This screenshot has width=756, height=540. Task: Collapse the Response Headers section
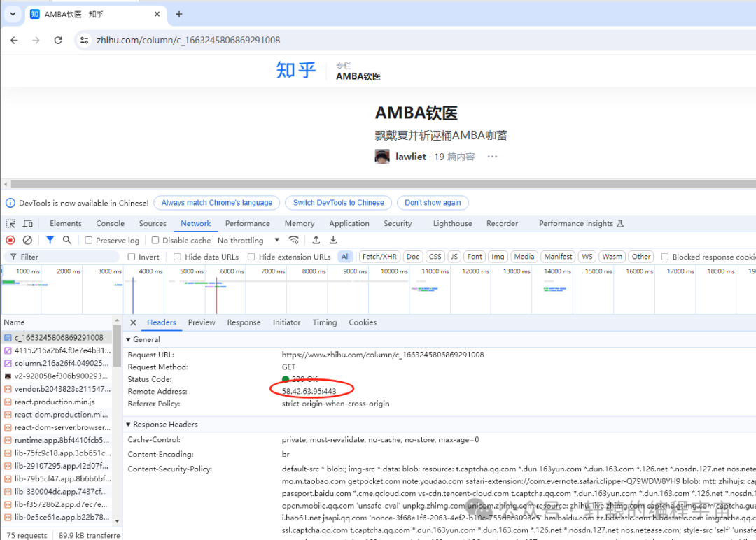click(128, 425)
